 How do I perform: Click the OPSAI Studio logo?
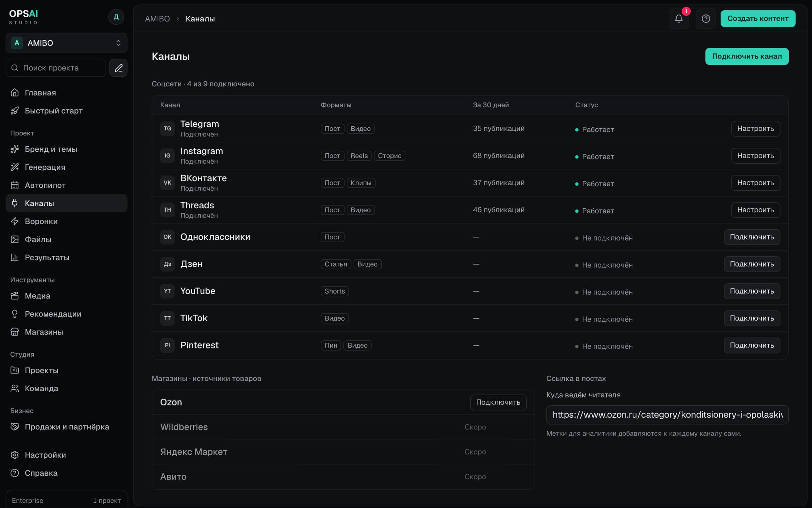coord(23,17)
